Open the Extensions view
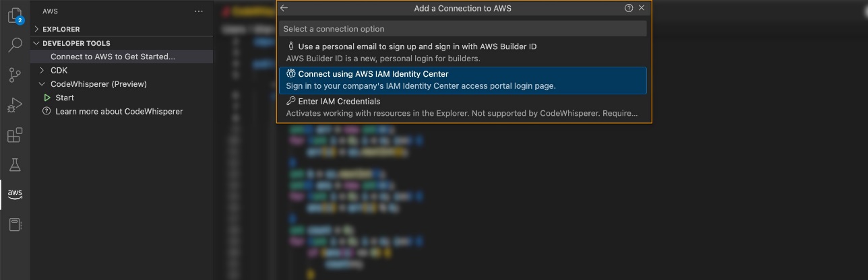 15,135
